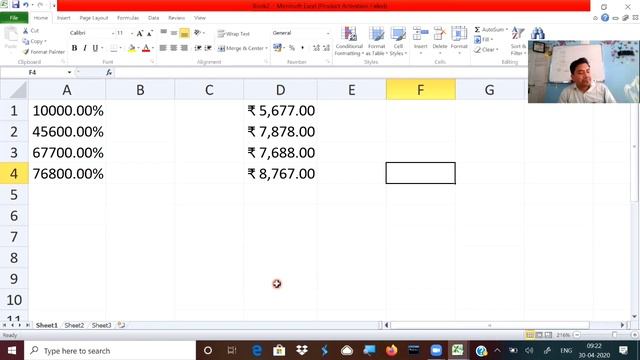Screen dimensions: 640x360
Task: Open the Format cells menu icon
Action: click(459, 38)
